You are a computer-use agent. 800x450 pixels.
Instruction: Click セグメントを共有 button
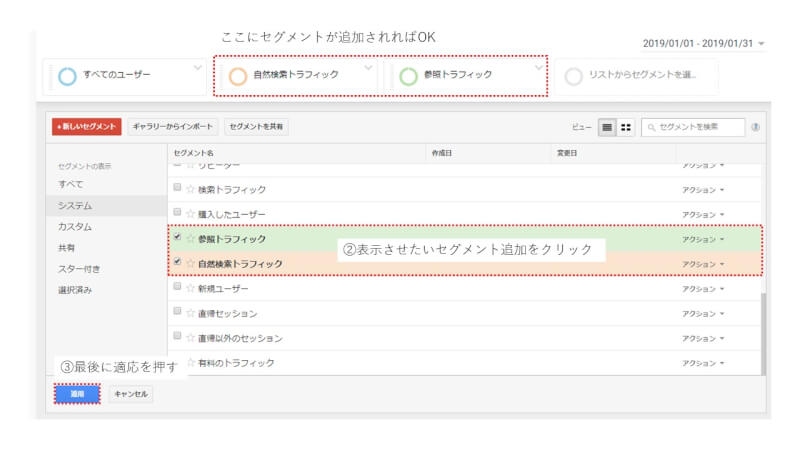256,127
